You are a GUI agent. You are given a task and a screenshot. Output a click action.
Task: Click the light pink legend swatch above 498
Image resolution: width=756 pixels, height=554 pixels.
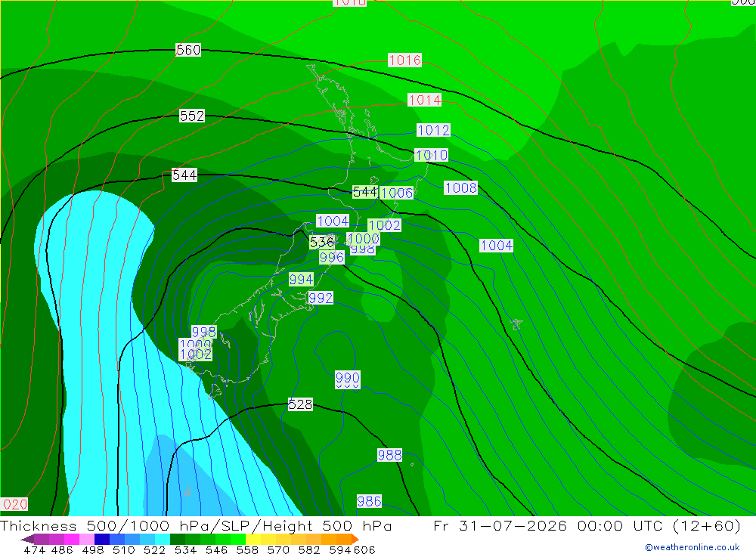[x=85, y=539]
